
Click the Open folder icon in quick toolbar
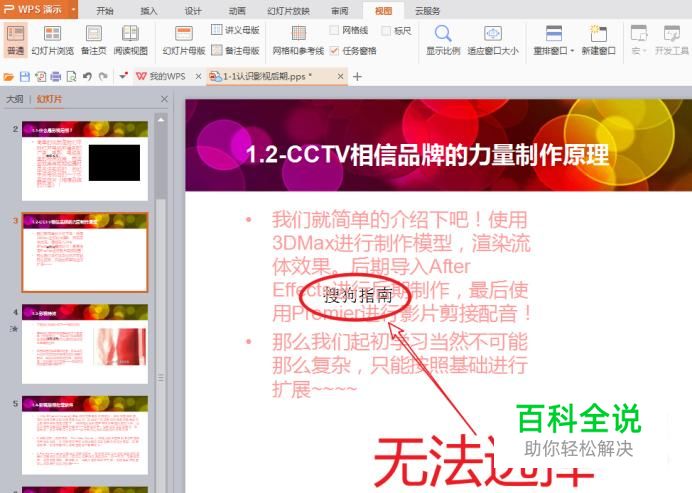[8, 77]
